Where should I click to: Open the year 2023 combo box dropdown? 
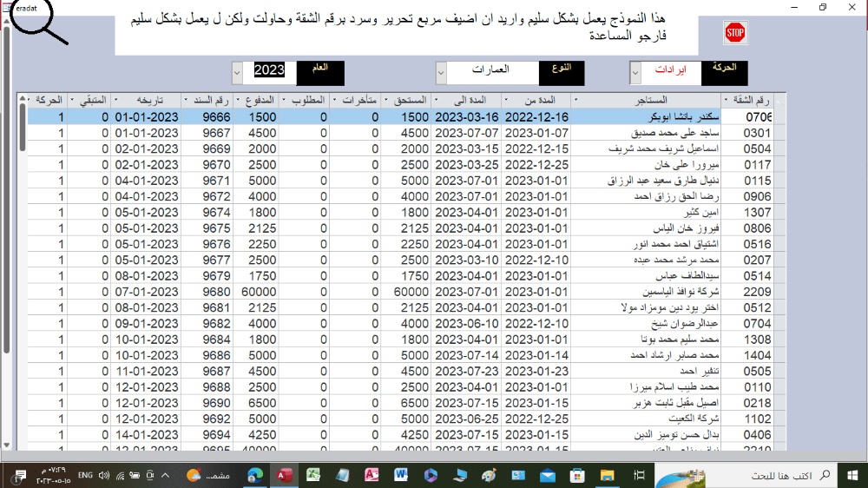click(237, 73)
